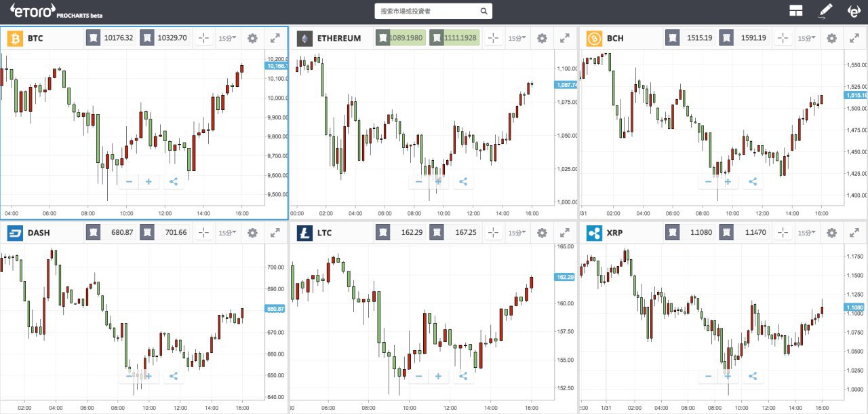Open BTC chart settings gear
The image size is (868, 414).
click(x=252, y=39)
